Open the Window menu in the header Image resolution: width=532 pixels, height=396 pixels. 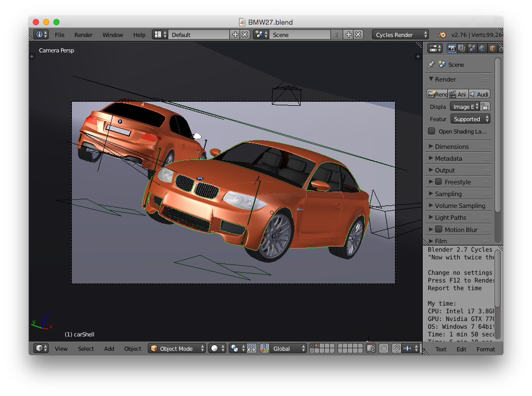click(x=112, y=35)
